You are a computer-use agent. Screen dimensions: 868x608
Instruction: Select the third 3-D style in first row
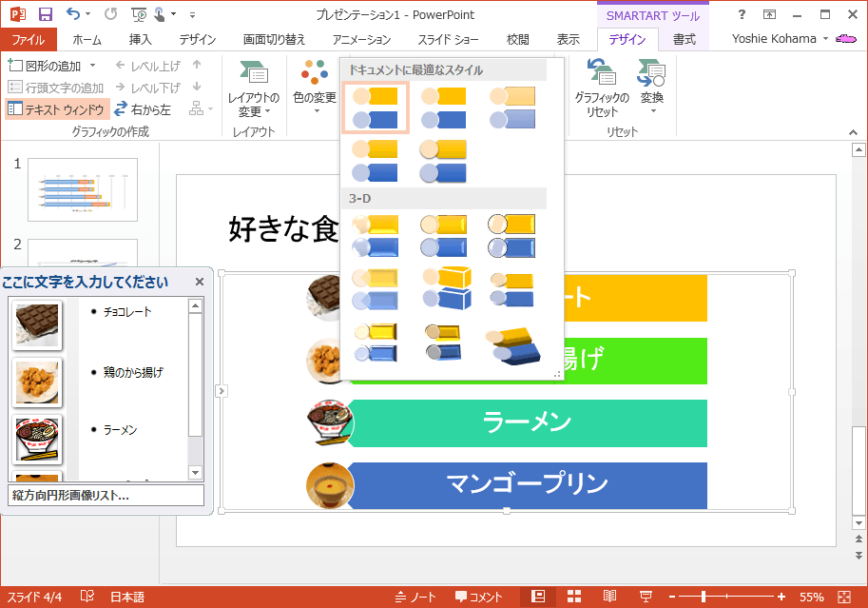pos(512,236)
